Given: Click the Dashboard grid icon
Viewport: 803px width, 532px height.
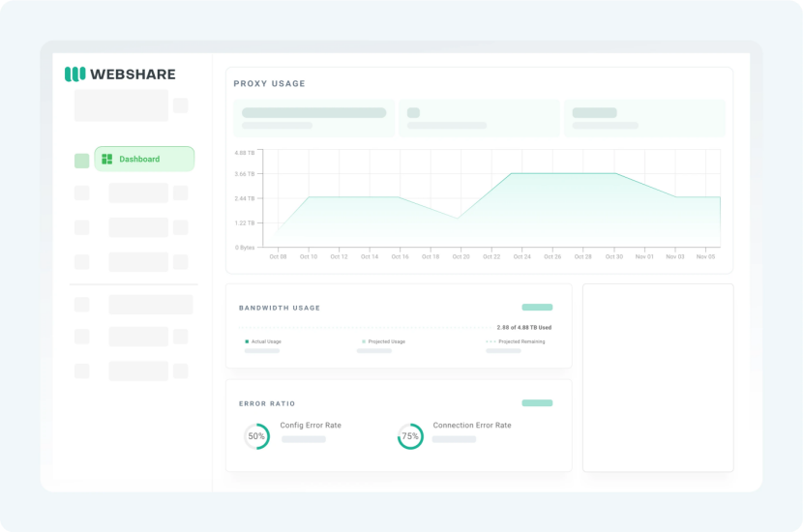Looking at the screenshot, I should (107, 160).
